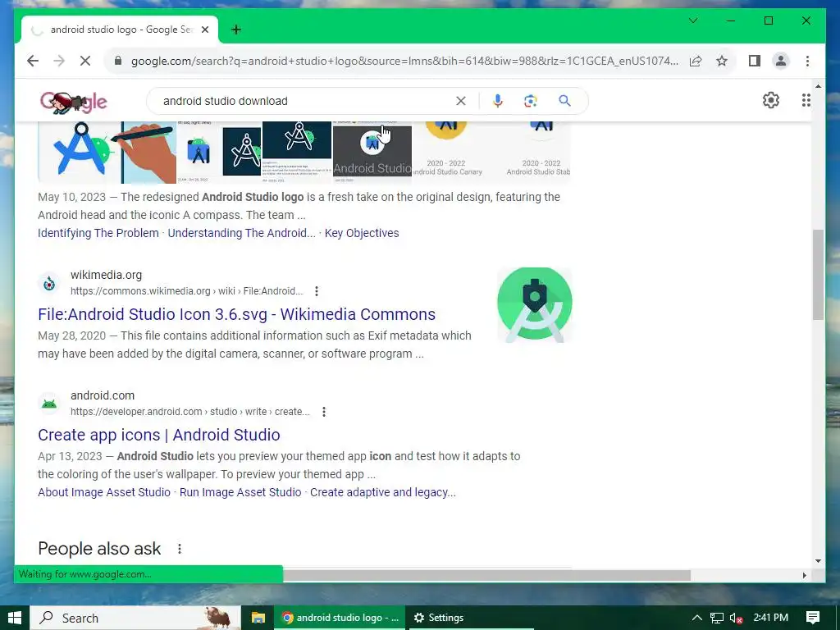Image resolution: width=840 pixels, height=630 pixels.
Task: Open the Key Objectives link
Action: tap(362, 233)
